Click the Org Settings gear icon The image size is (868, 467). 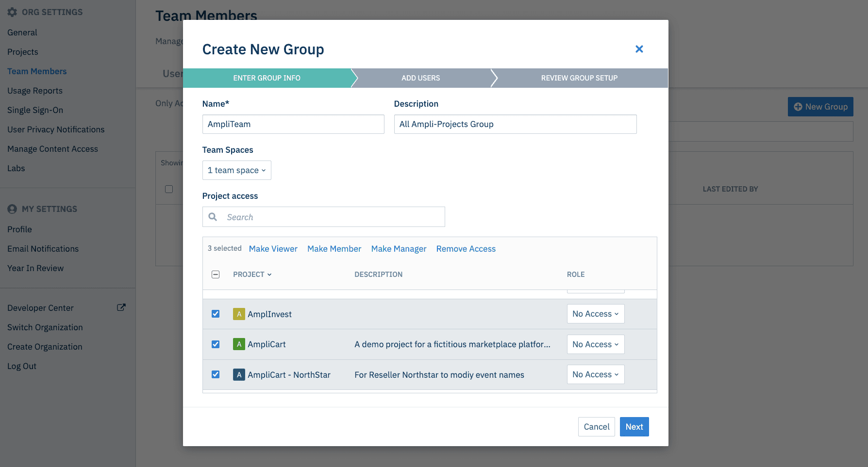coord(12,12)
